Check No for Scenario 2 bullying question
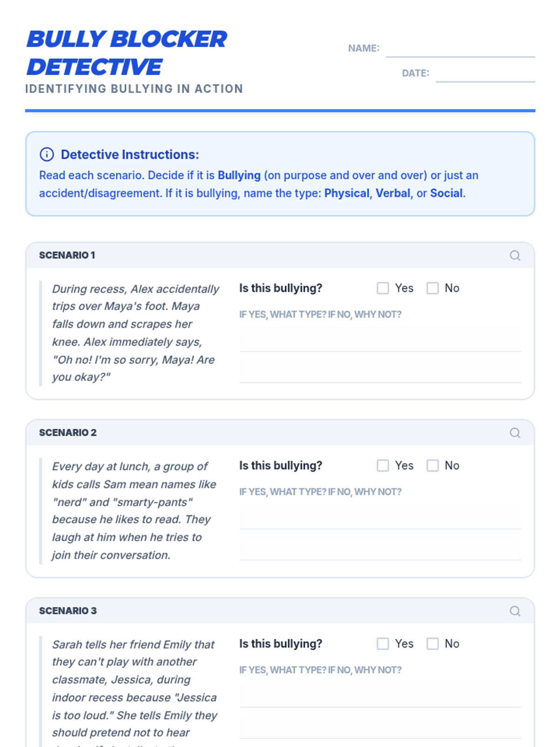Image resolution: width=560 pixels, height=747 pixels. pos(433,465)
